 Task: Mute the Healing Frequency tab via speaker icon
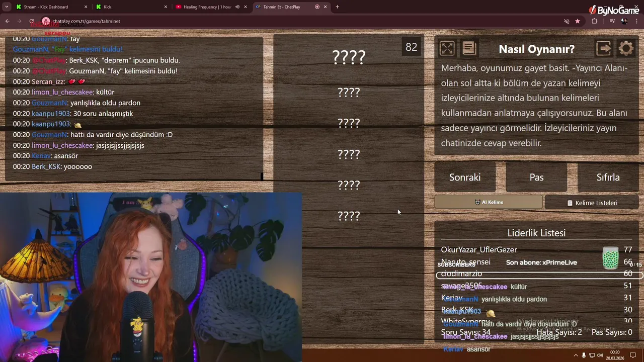(237, 7)
